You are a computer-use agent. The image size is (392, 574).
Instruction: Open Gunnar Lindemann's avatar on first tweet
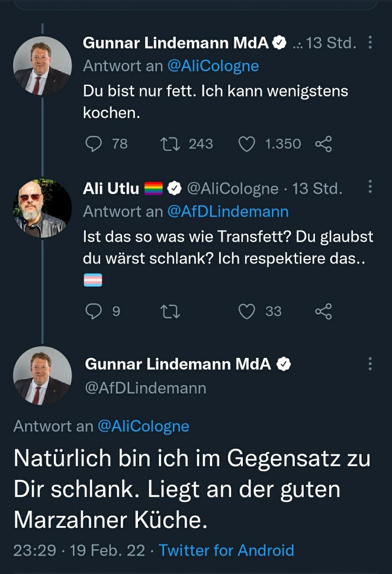42,65
